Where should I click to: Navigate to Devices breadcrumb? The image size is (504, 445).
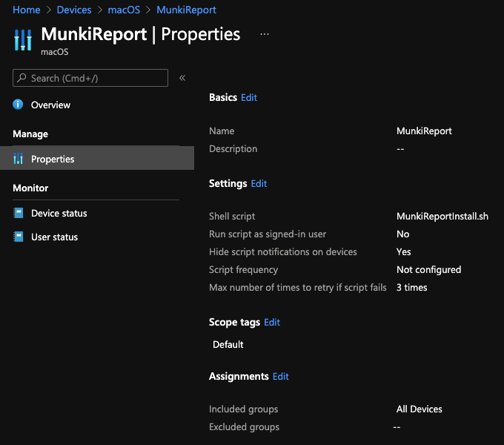(x=74, y=10)
